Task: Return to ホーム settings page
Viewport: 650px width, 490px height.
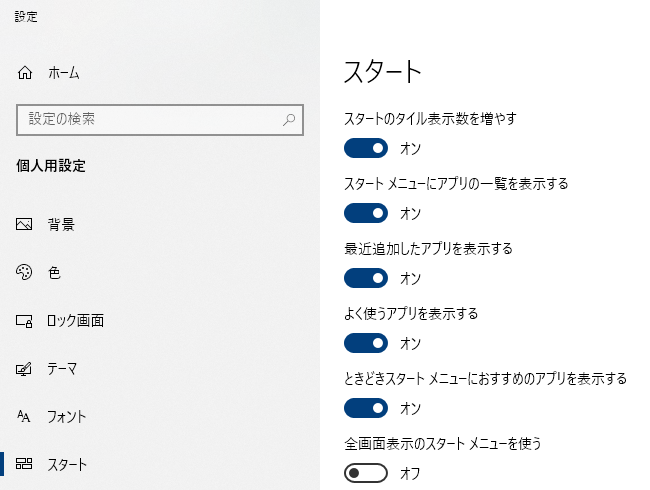Action: (x=64, y=73)
